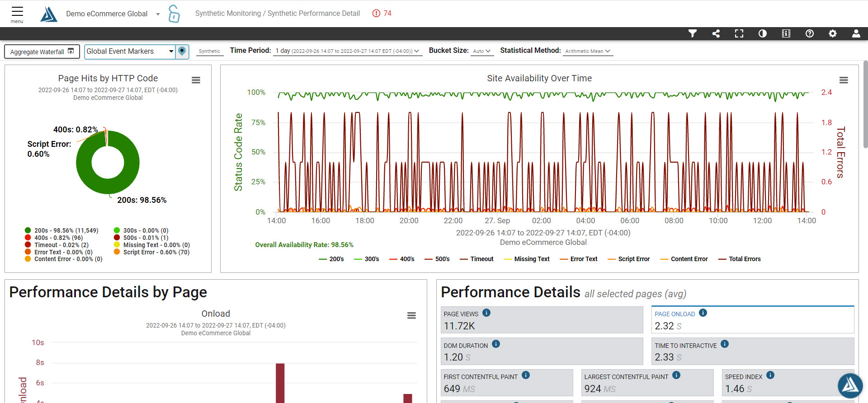Select the DOM Duration metric card

(x=542, y=351)
